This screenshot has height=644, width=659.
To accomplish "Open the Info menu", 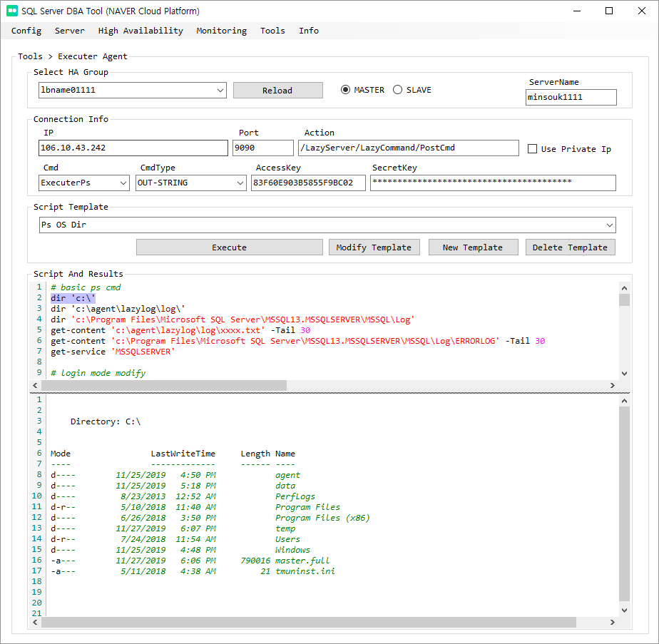I will pyautogui.click(x=309, y=31).
